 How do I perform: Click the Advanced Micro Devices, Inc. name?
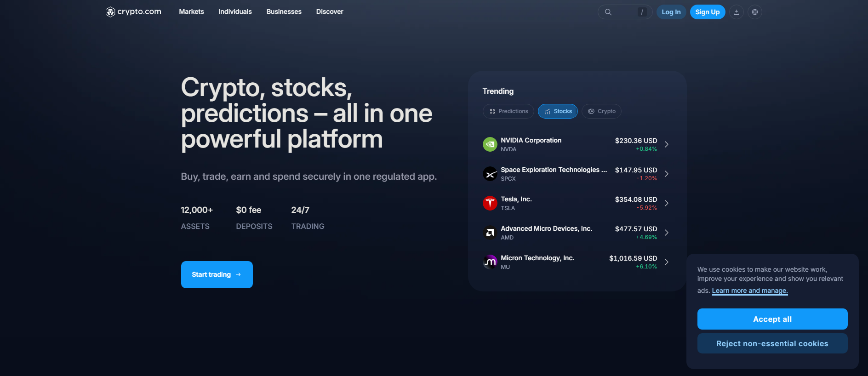(x=547, y=228)
